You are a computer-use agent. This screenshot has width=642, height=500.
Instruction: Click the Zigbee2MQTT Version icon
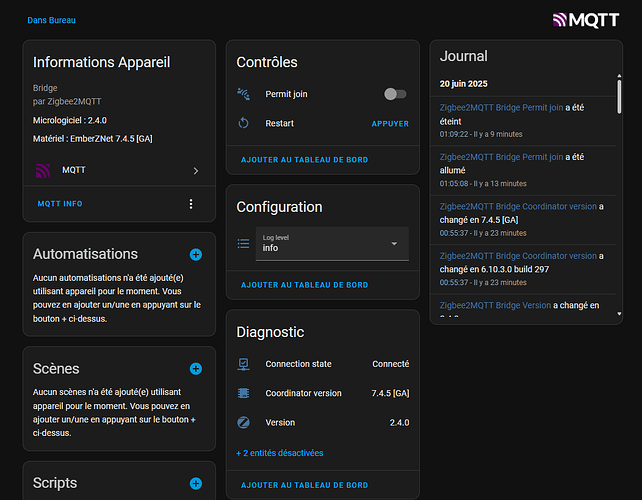[243, 422]
